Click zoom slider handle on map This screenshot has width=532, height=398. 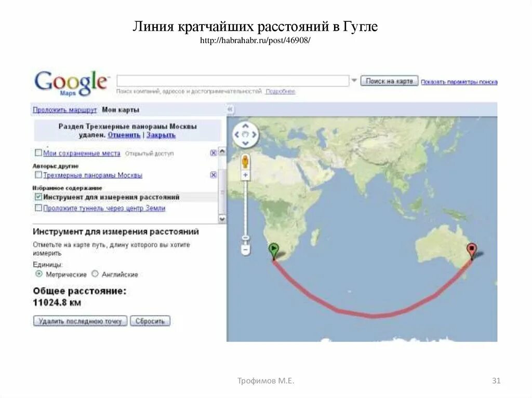pos(245,238)
